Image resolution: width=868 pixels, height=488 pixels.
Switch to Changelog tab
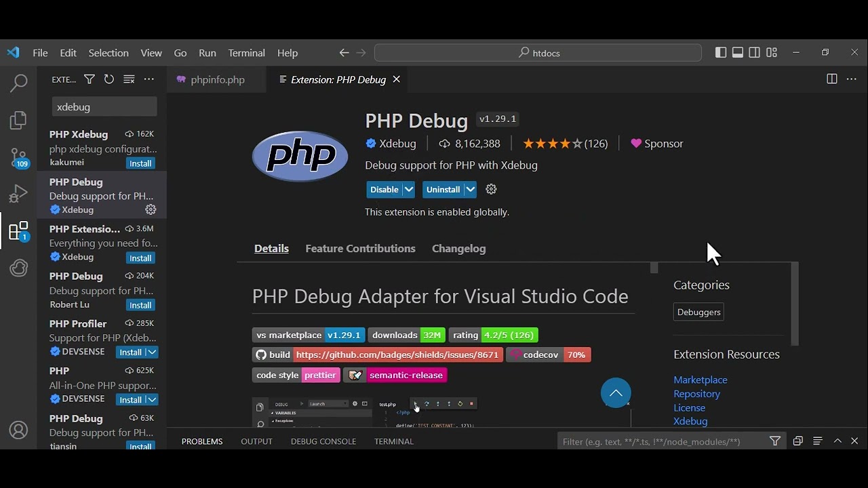[459, 249]
